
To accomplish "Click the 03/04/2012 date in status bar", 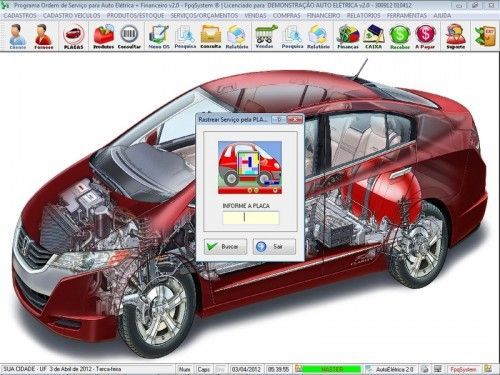I will 246,369.
